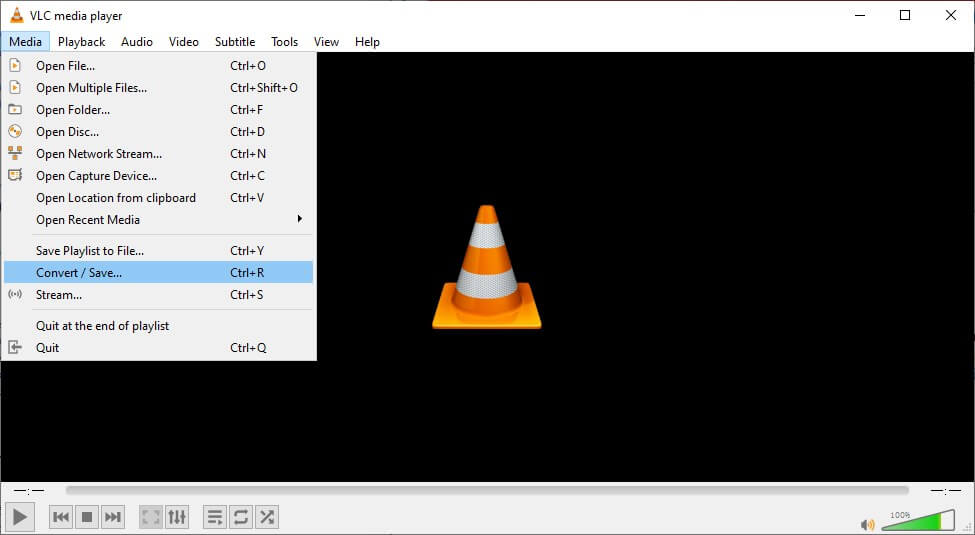Show extended settings equalizer icon

tap(177, 517)
